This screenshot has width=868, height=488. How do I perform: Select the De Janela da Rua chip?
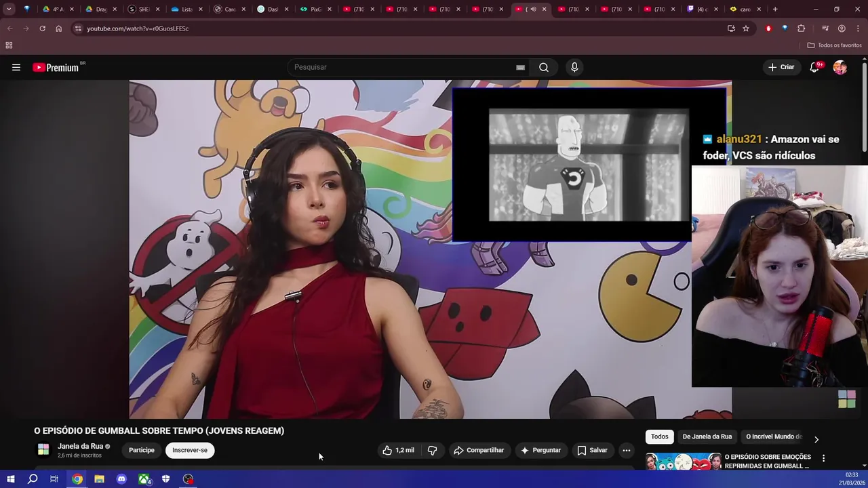pyautogui.click(x=707, y=436)
